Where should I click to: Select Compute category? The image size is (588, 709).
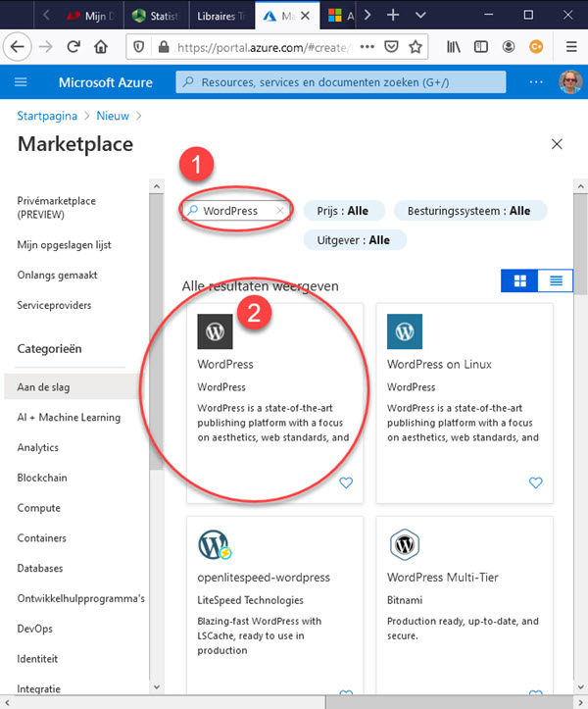tap(39, 508)
